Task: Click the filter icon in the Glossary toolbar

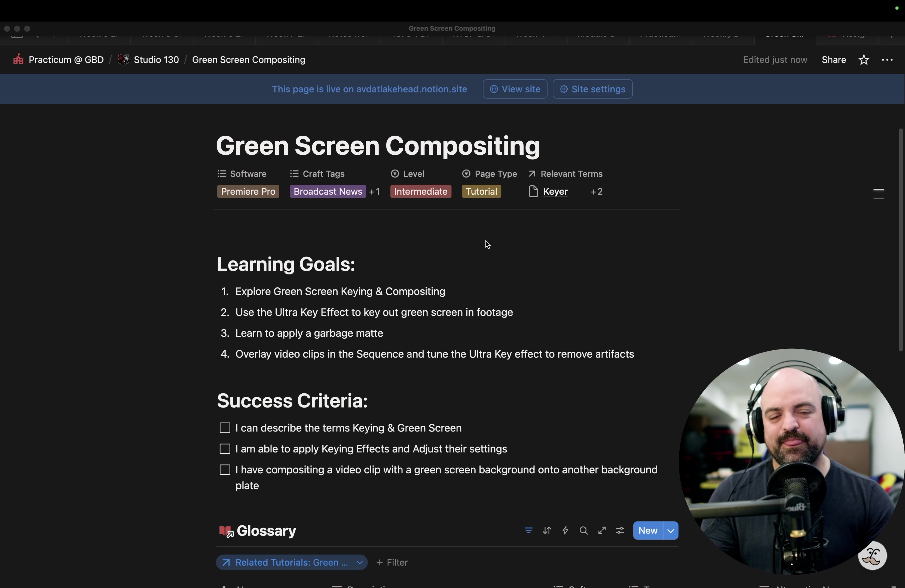Action: click(528, 530)
